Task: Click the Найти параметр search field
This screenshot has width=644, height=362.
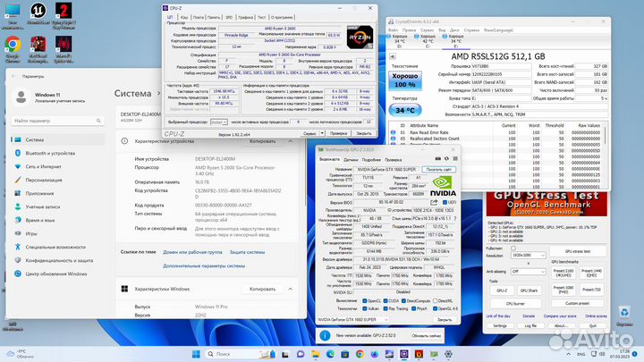Action: [x=57, y=121]
